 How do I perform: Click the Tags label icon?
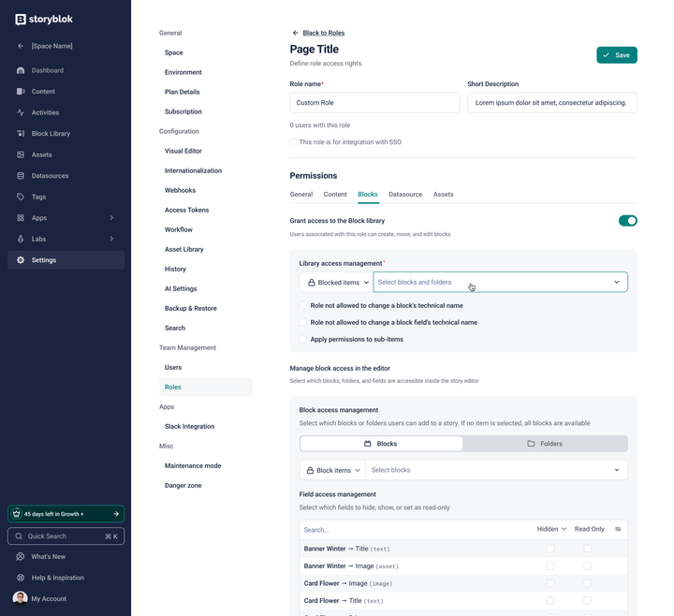coord(21,197)
